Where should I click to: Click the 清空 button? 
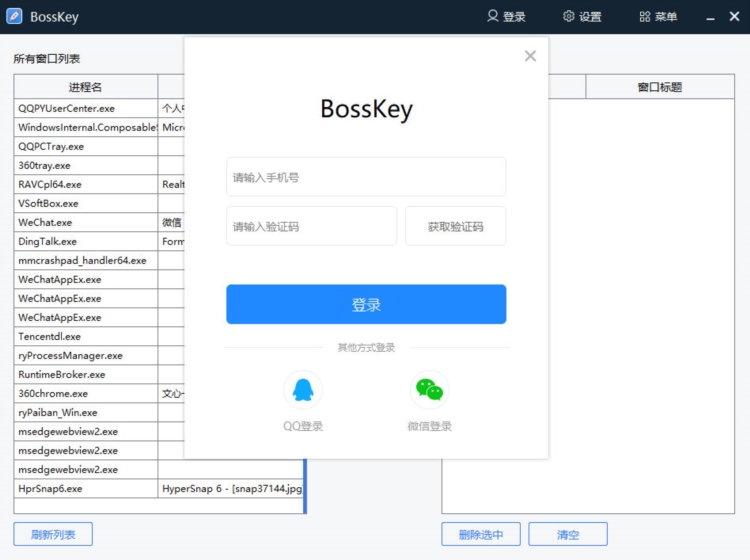(x=567, y=534)
